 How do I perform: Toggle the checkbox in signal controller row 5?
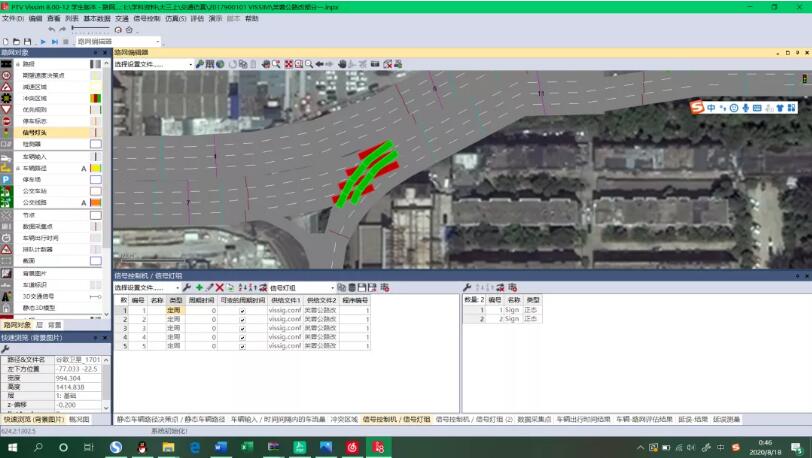pos(242,346)
